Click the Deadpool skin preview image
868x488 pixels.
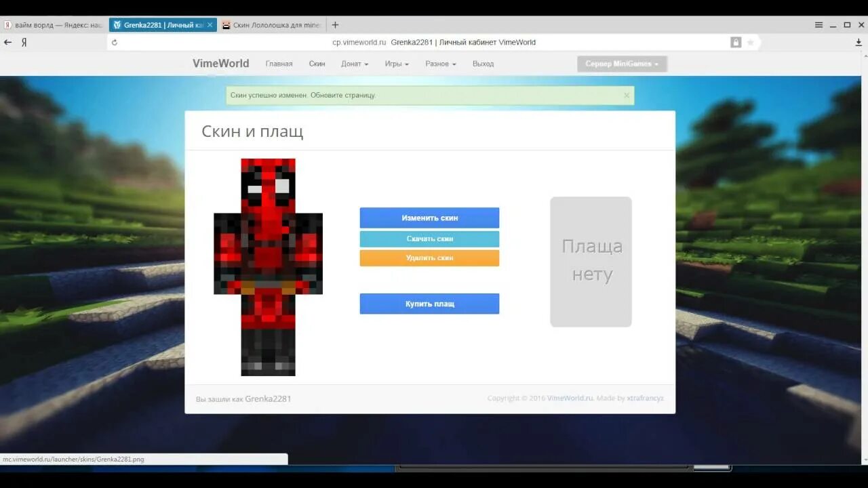click(x=268, y=267)
